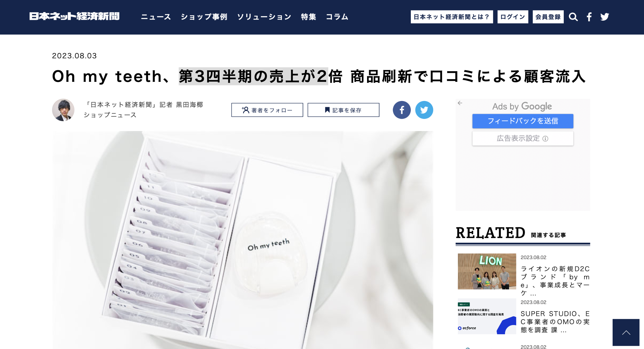Open the LION related article thumbnail
Viewport: 644px width, 349px height.
click(x=487, y=271)
